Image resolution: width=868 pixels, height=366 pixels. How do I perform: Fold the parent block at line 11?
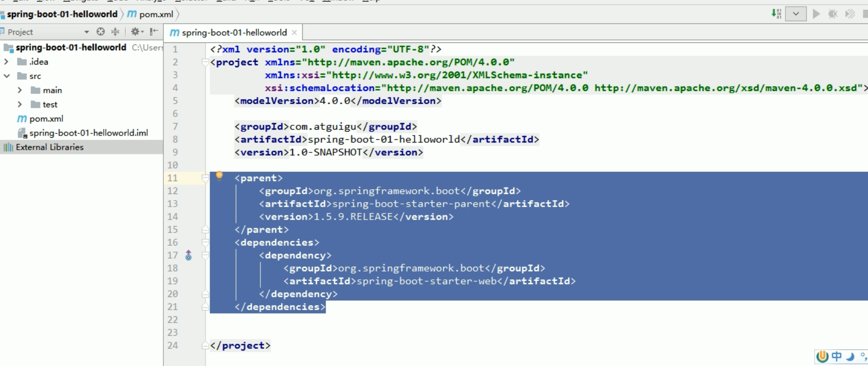click(x=205, y=178)
